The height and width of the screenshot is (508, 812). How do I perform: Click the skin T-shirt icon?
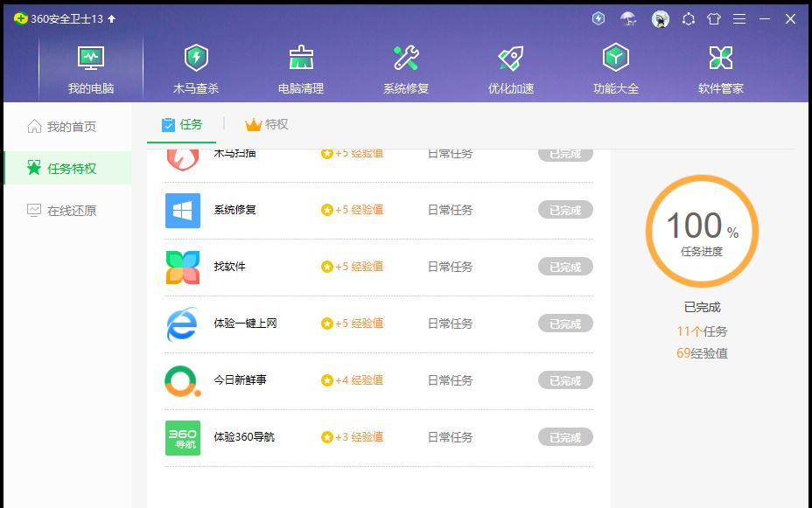point(714,18)
